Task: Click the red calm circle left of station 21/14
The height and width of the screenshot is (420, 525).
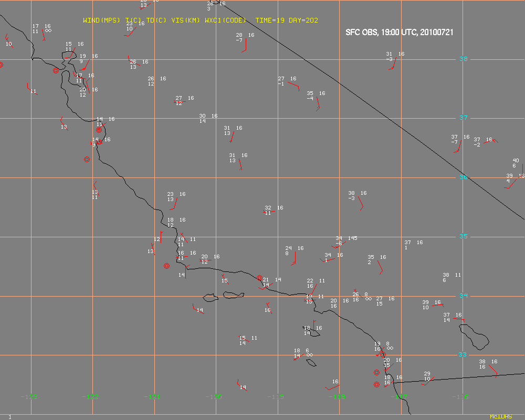Action: point(259,278)
